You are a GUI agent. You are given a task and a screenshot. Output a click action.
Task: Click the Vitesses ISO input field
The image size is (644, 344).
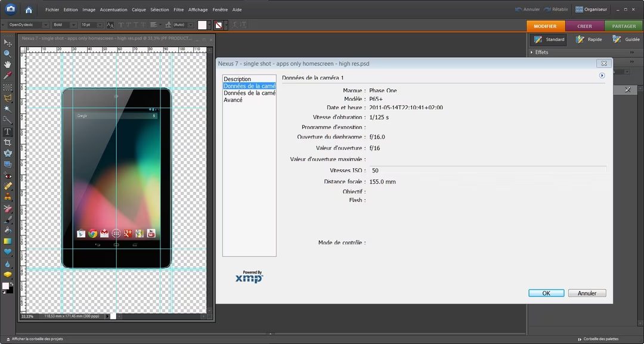click(x=488, y=170)
